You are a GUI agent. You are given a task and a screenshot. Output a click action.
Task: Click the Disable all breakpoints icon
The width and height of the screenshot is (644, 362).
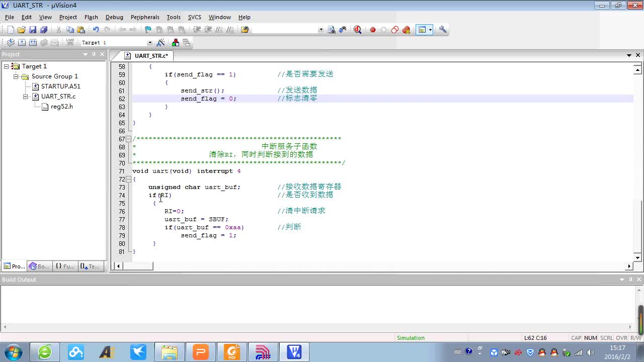click(x=395, y=30)
